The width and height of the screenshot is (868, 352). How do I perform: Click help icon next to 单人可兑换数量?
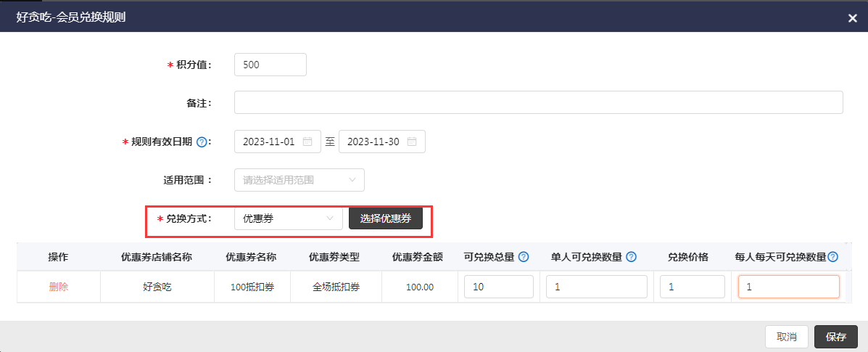tap(631, 257)
